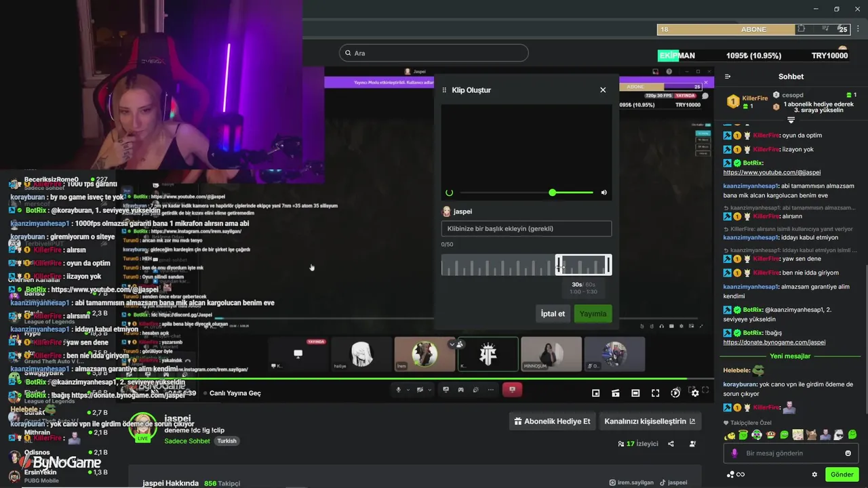Send the message with Gönder
Image resolution: width=868 pixels, height=488 pixels.
[x=842, y=474]
